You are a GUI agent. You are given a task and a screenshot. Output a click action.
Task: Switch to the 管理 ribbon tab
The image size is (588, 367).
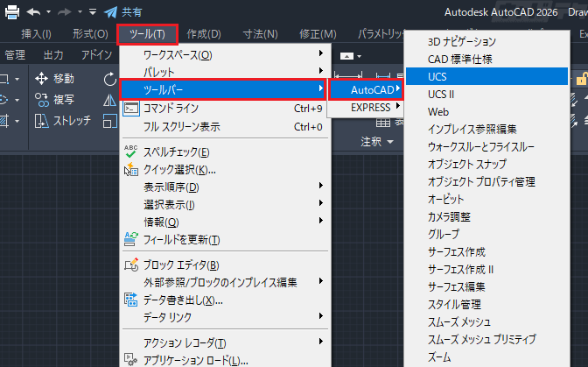point(15,55)
